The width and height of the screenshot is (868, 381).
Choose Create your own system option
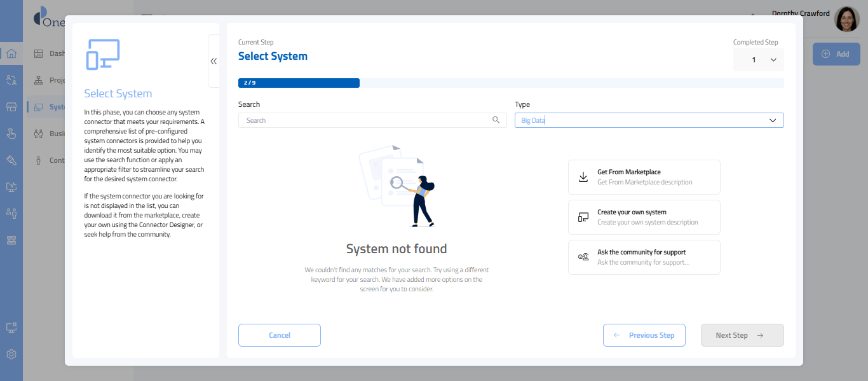pos(644,217)
